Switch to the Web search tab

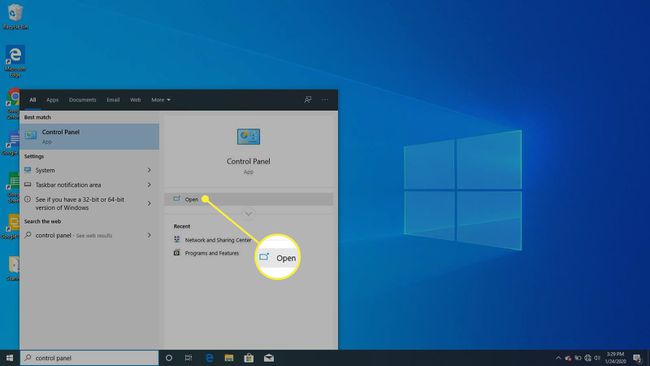(135, 99)
